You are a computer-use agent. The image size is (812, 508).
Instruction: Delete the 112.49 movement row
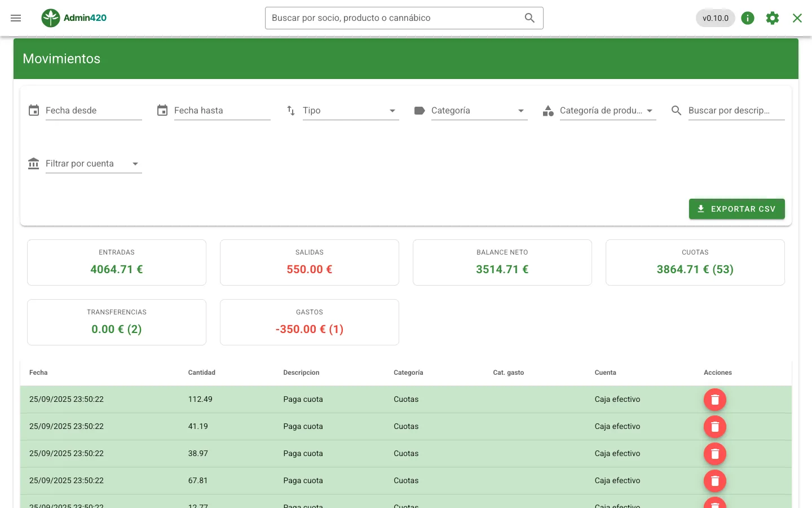(715, 400)
